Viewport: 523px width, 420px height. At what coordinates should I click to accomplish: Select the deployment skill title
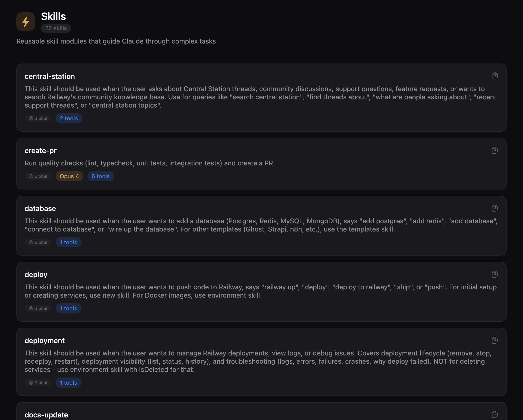point(45,340)
